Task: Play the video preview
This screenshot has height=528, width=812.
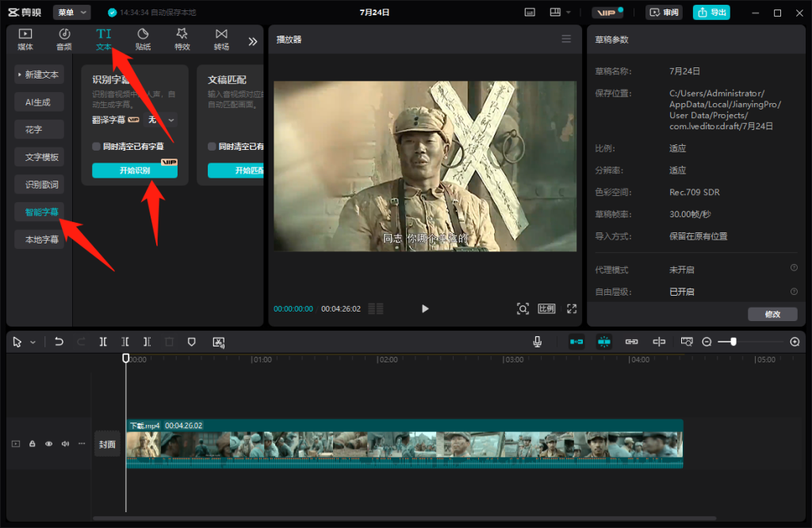Action: point(425,308)
